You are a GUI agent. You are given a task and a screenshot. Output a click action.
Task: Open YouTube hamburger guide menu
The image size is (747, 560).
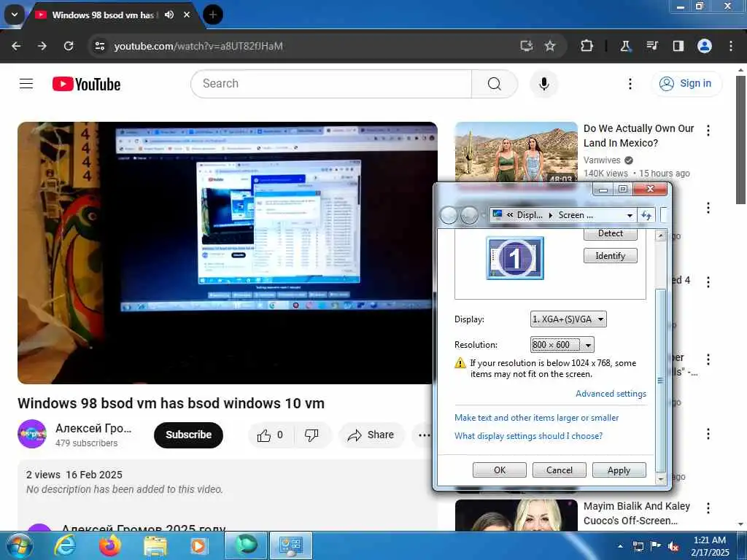click(x=26, y=84)
